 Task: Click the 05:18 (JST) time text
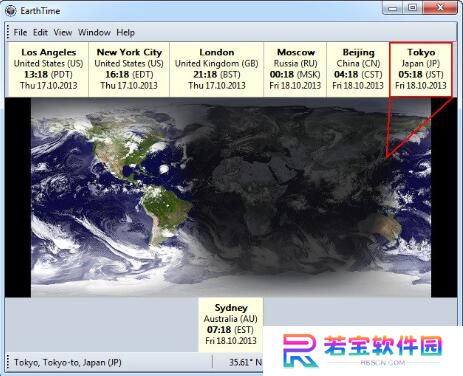tap(421, 74)
